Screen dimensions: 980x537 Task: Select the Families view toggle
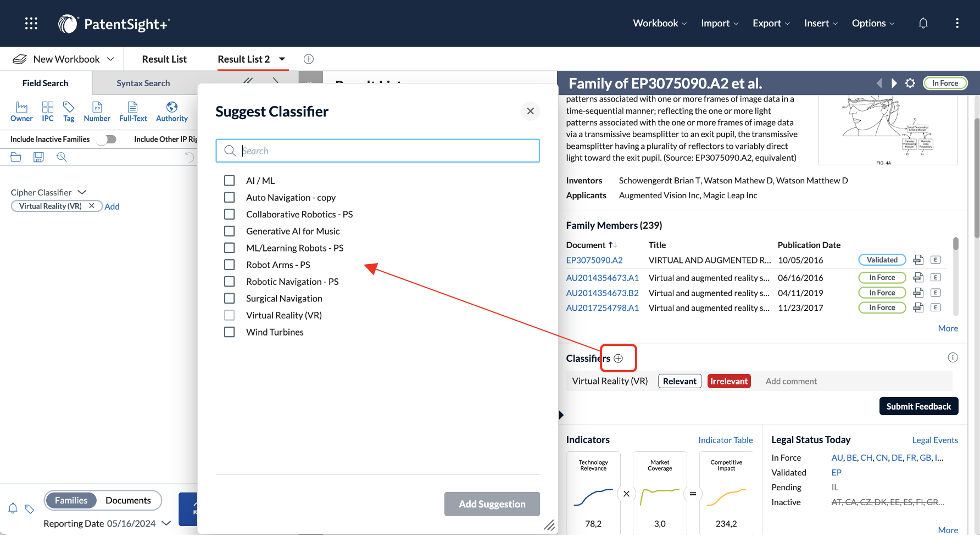[x=71, y=500]
